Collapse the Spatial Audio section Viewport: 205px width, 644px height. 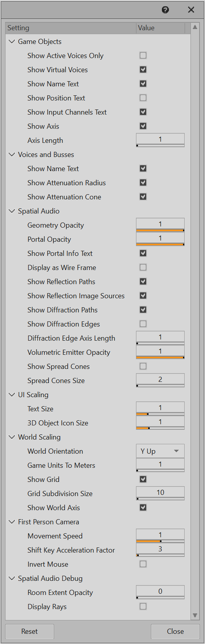[x=12, y=211]
